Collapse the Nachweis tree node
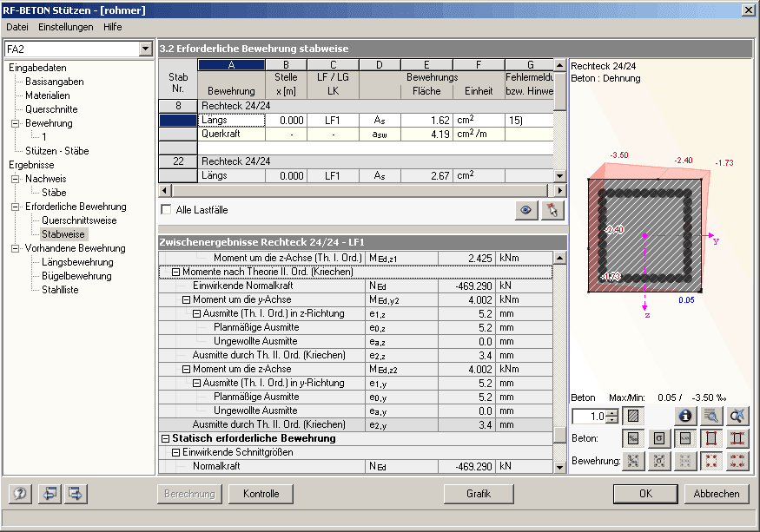Viewport: 760px width, 532px height. click(16, 179)
